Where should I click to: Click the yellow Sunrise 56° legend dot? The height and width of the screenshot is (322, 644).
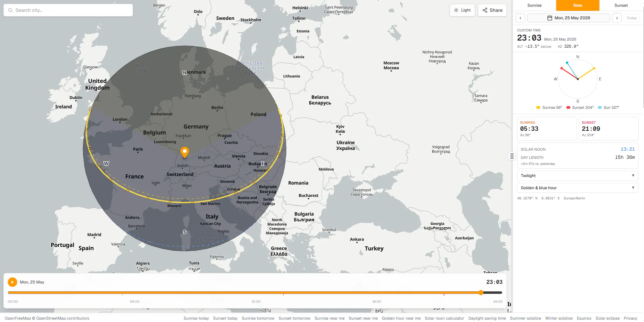[x=538, y=107]
